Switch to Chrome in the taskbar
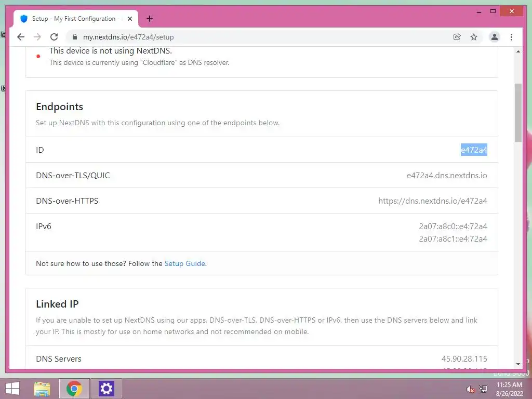 (74, 389)
